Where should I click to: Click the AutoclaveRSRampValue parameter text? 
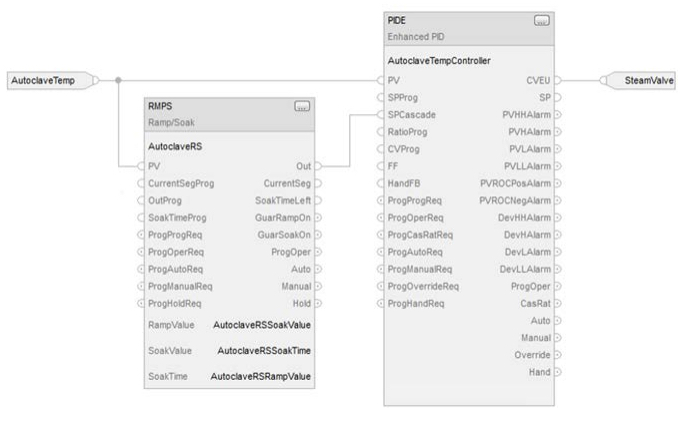click(260, 376)
